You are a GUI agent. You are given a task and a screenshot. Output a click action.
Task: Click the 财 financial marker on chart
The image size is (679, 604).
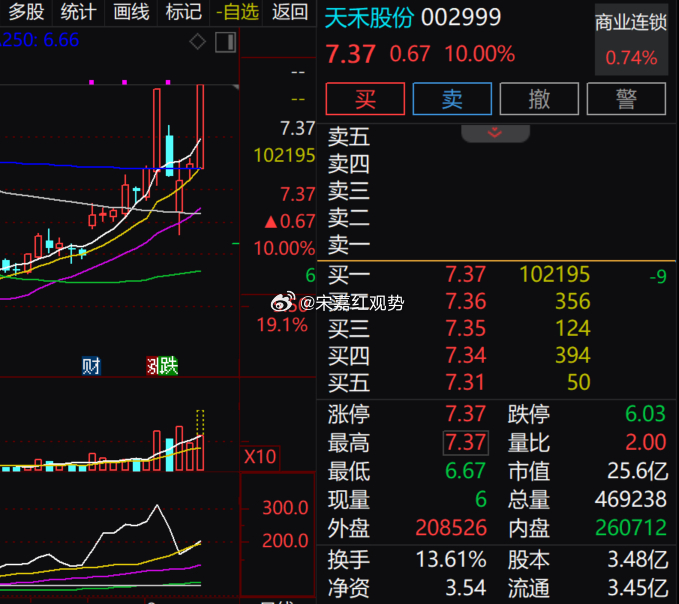[x=91, y=366]
